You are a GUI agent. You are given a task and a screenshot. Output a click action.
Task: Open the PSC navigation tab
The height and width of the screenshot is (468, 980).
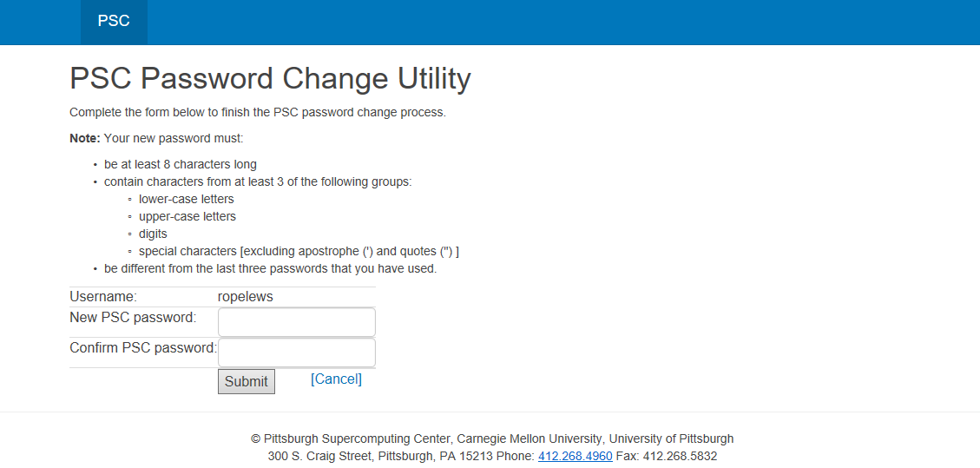(114, 21)
